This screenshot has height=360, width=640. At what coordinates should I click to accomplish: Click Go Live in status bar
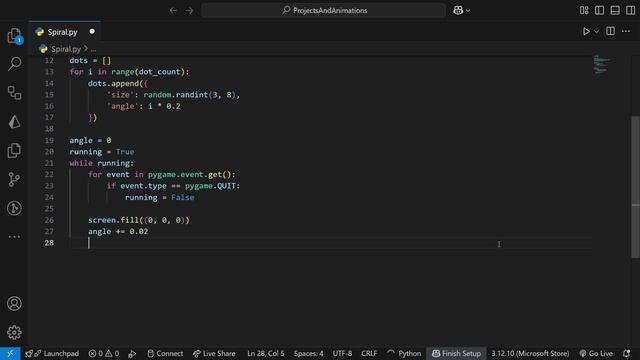(596, 353)
